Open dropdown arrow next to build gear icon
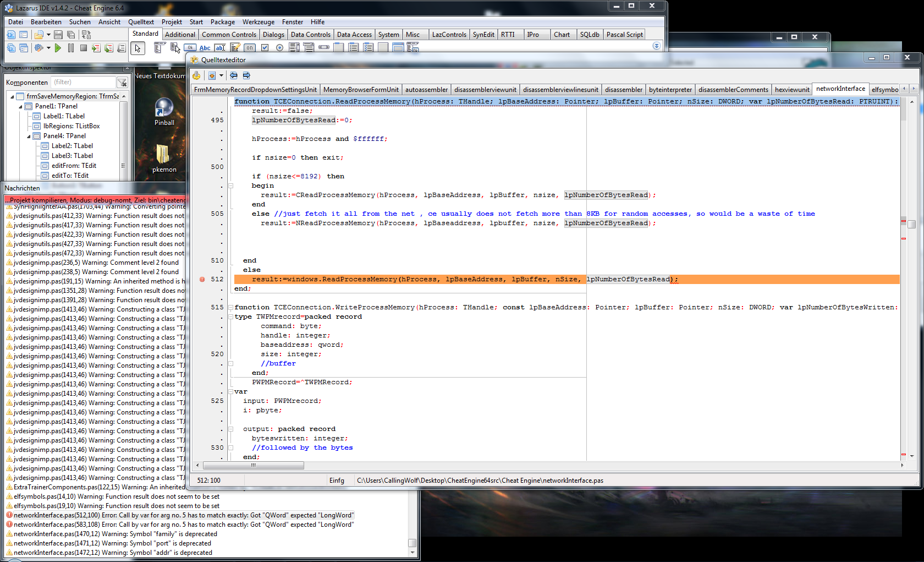 [x=48, y=48]
